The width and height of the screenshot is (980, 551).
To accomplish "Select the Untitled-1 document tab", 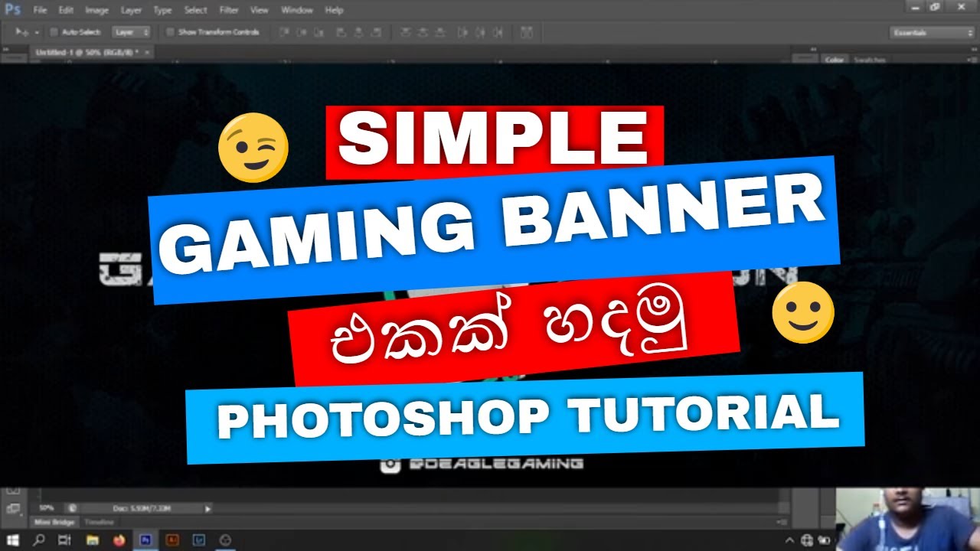I will pos(87,52).
